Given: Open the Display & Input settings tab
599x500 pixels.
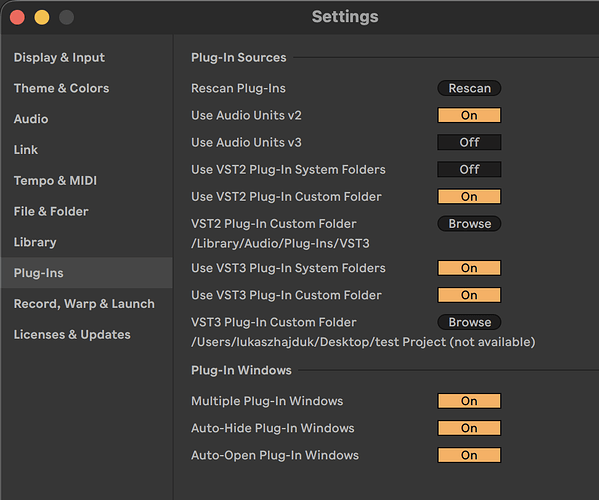Looking at the screenshot, I should pyautogui.click(x=59, y=57).
